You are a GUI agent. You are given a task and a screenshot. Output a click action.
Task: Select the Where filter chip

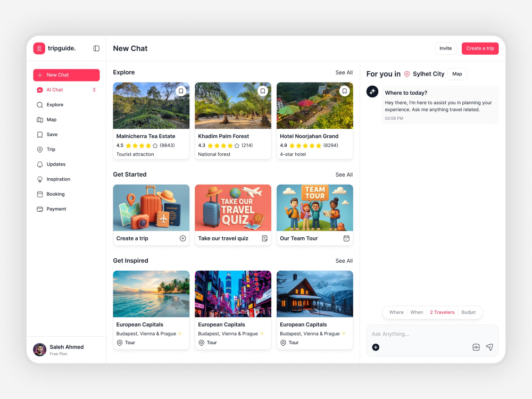click(x=396, y=312)
